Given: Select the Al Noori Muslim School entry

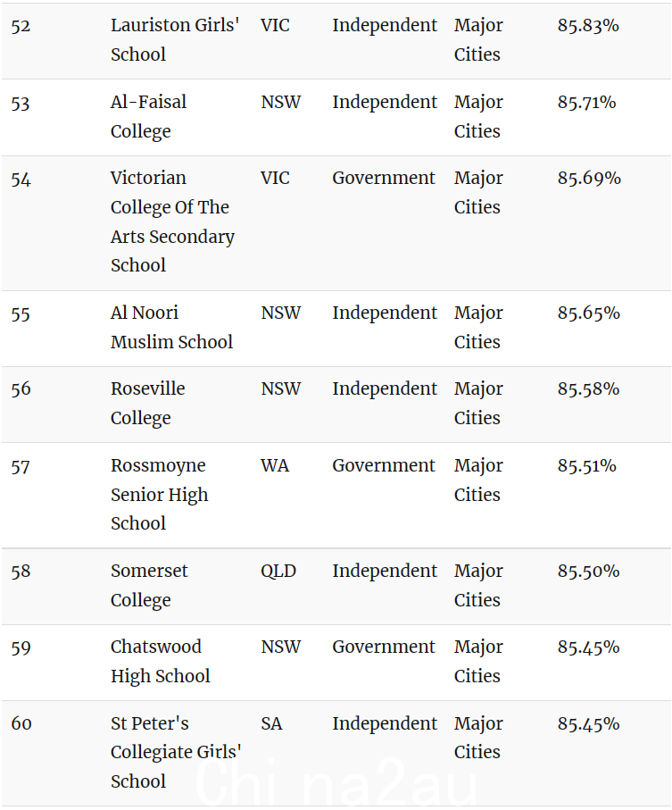Looking at the screenshot, I should [171, 327].
